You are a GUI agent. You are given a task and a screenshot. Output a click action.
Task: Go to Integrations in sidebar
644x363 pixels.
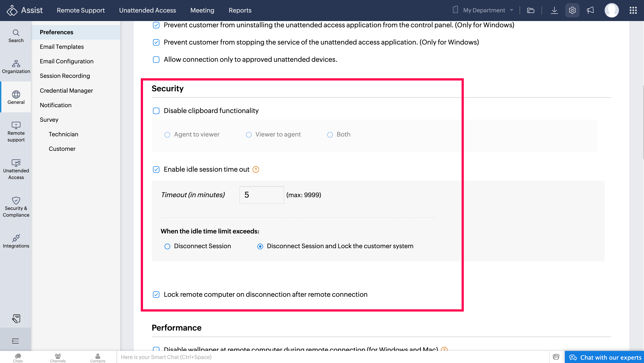tap(16, 241)
